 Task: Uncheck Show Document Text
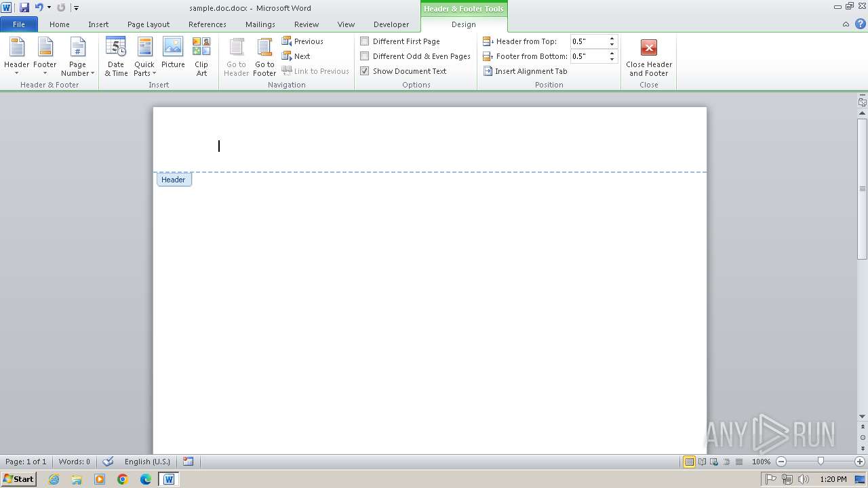[403, 71]
